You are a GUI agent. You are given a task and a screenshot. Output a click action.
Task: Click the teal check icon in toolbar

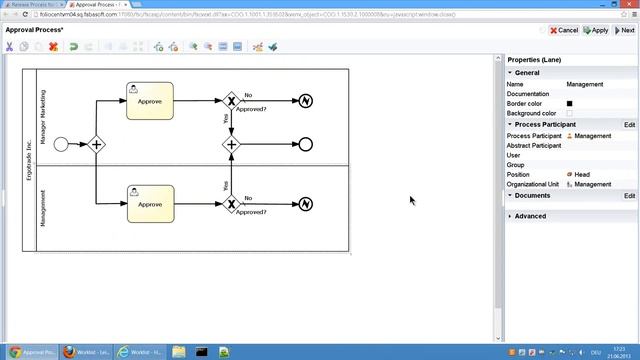pos(273,47)
